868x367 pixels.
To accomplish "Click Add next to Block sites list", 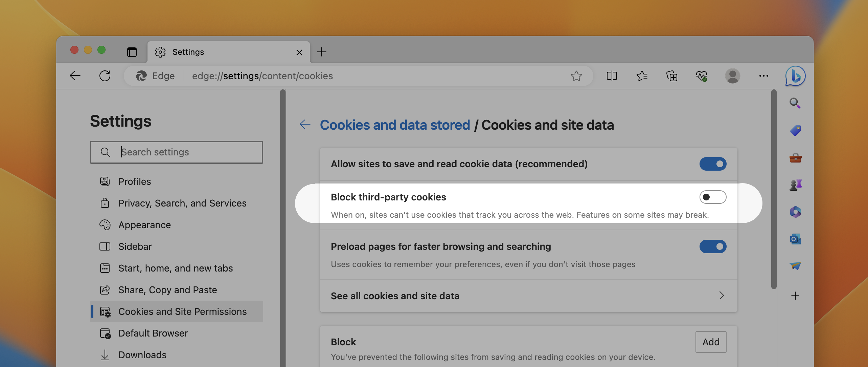I will [x=711, y=342].
